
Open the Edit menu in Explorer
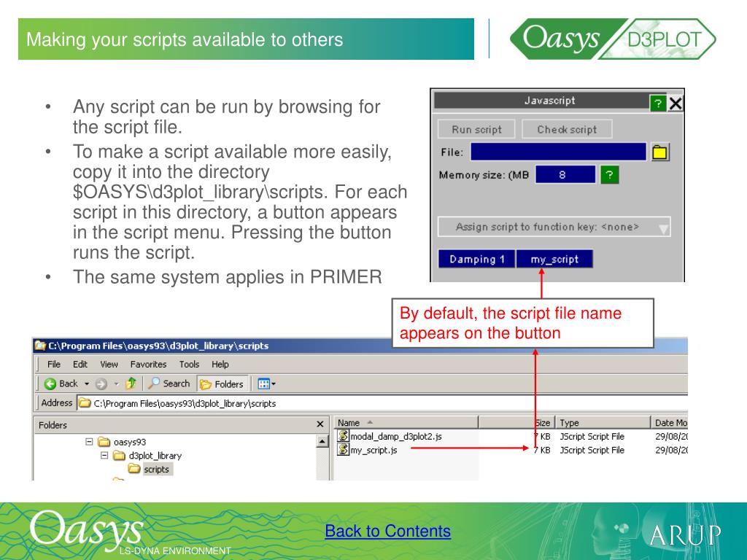pyautogui.click(x=80, y=365)
